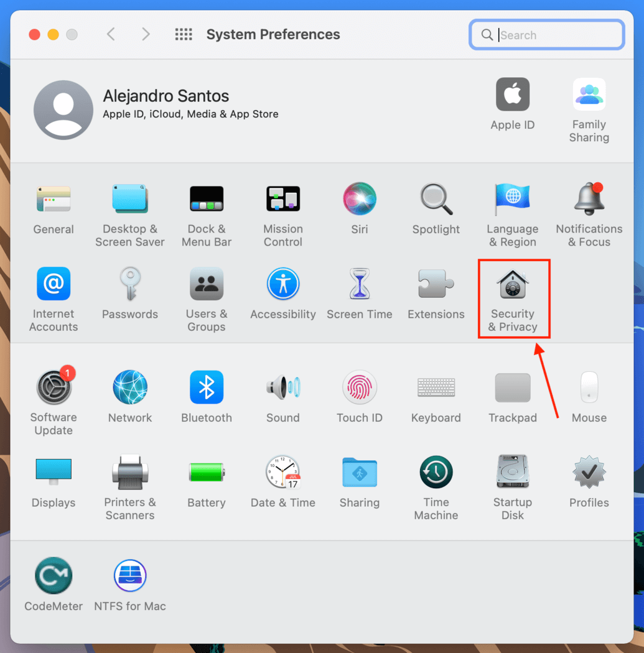644x653 pixels.
Task: Click the Show All grid button
Action: 184,34
